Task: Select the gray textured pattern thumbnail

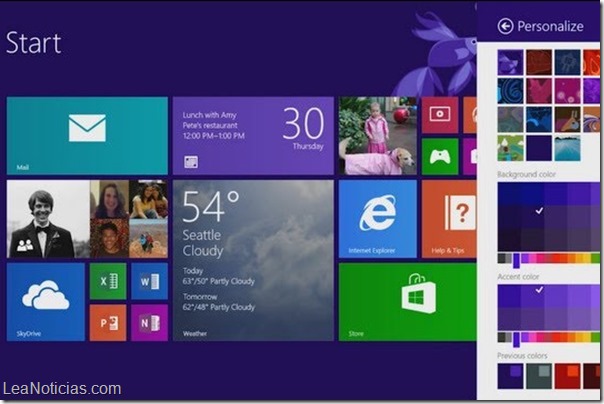Action: click(510, 119)
